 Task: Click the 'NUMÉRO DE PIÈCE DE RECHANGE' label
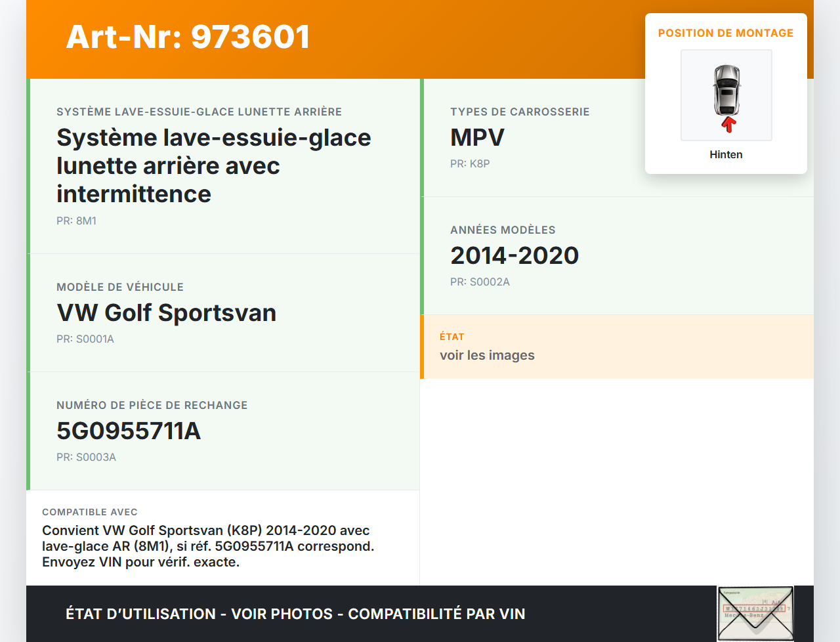coord(152,405)
